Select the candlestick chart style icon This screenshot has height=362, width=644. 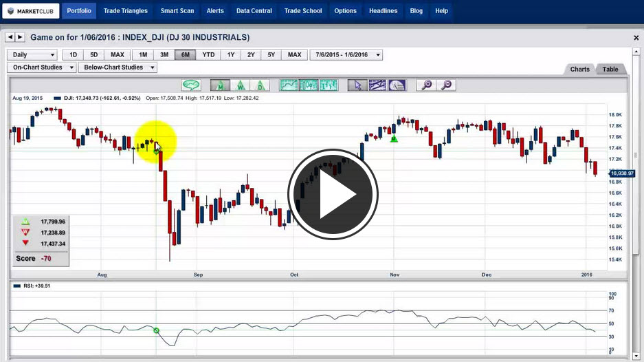309,85
